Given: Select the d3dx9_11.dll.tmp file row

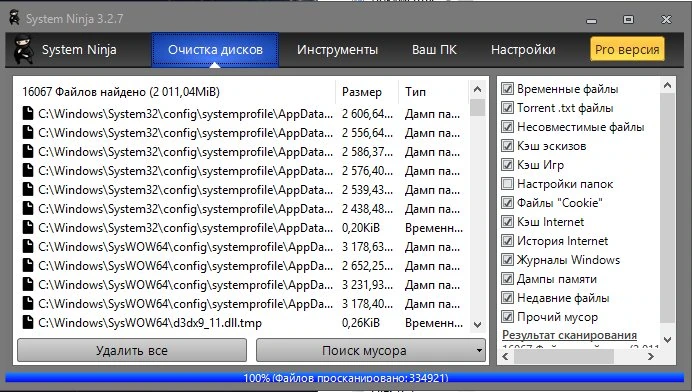Looking at the screenshot, I should pyautogui.click(x=243, y=323).
